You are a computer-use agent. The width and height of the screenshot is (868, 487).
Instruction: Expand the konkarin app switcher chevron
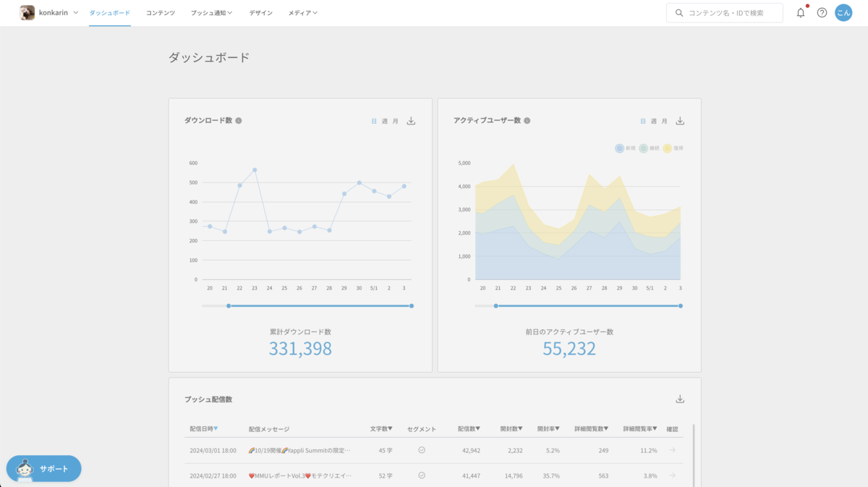pos(76,12)
